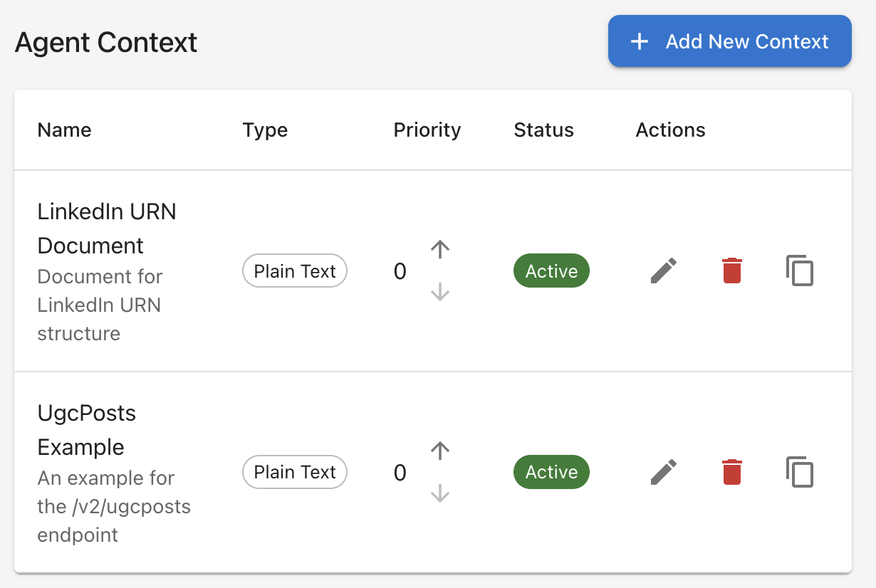Duplicate the LinkedIn URN Document context

[x=800, y=271]
